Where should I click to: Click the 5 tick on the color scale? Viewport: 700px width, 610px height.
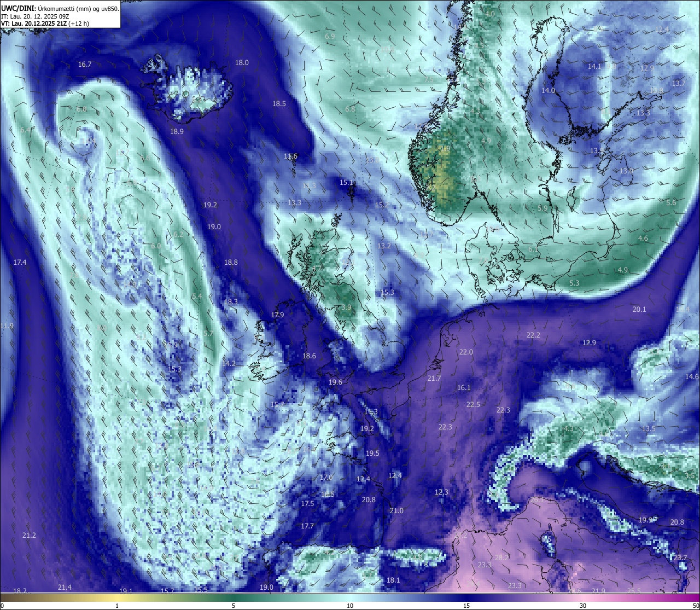234,606
